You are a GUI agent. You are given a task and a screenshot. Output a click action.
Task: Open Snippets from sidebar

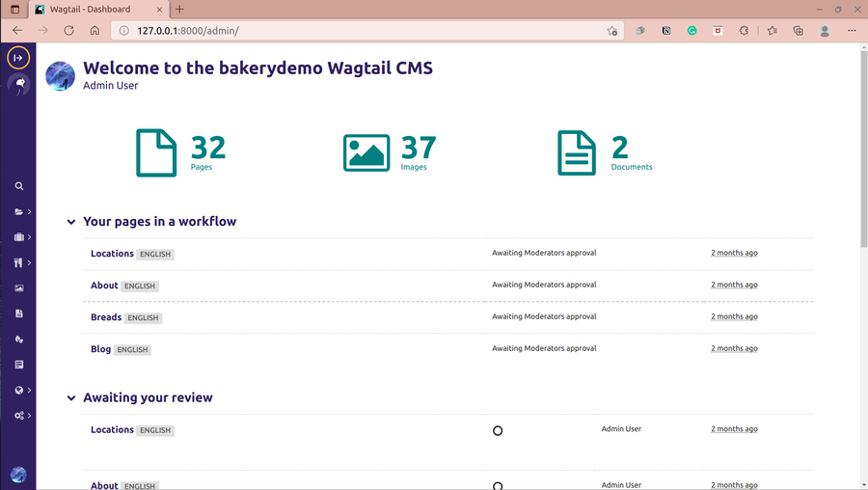tap(19, 339)
